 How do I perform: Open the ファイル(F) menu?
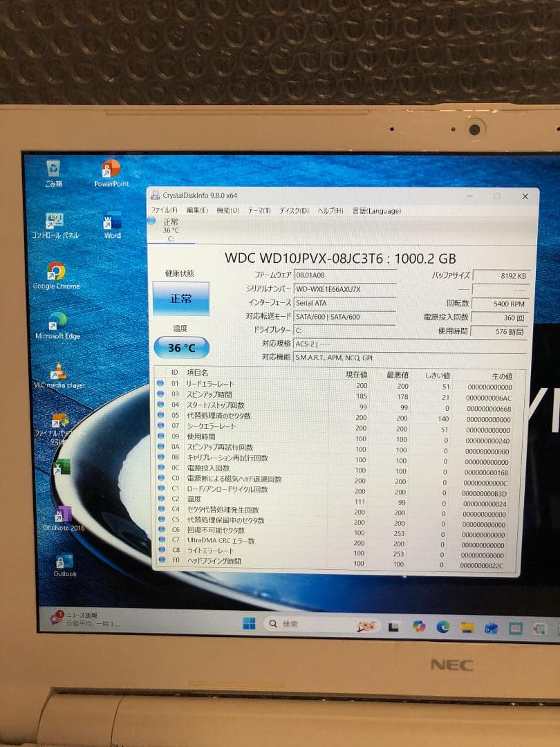(x=164, y=210)
